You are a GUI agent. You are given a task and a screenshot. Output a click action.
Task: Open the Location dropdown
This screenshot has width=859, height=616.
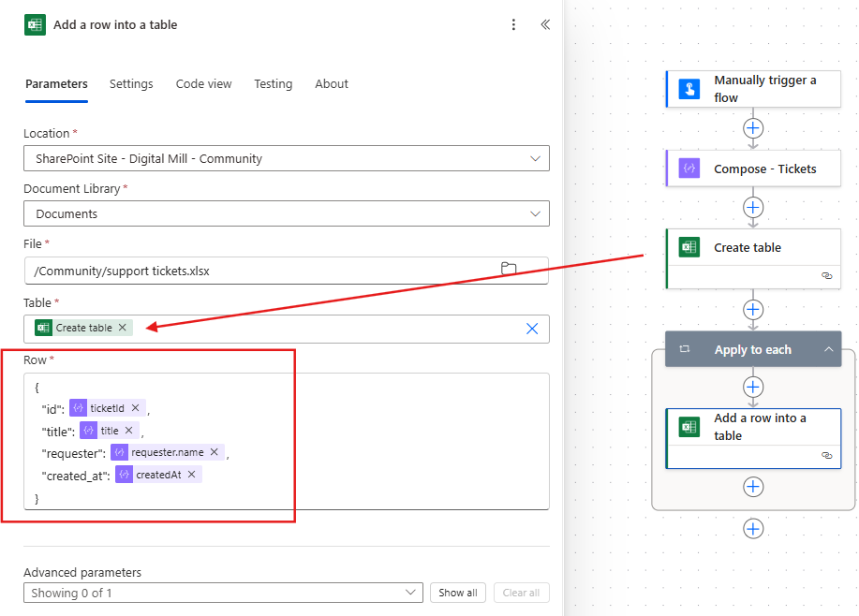coord(535,158)
